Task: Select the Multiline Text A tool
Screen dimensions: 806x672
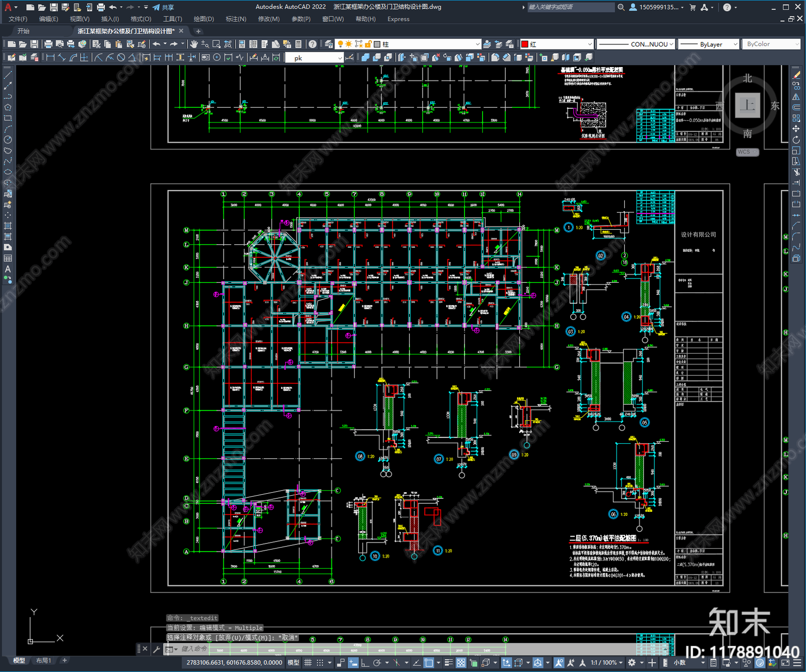Action: coord(8,270)
